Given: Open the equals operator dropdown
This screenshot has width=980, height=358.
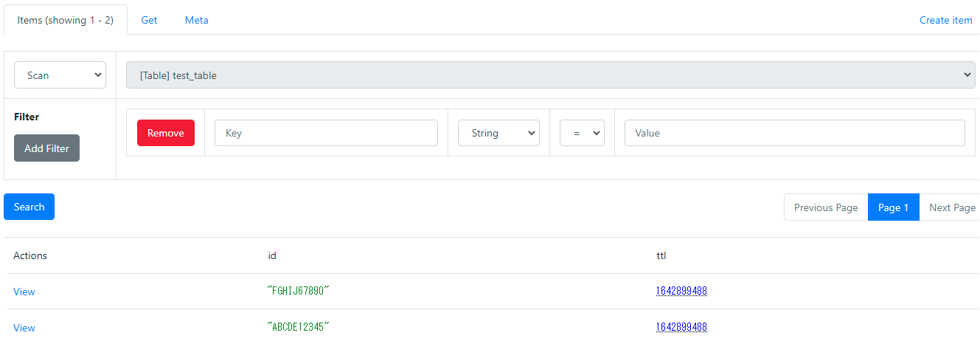Looking at the screenshot, I should [582, 133].
